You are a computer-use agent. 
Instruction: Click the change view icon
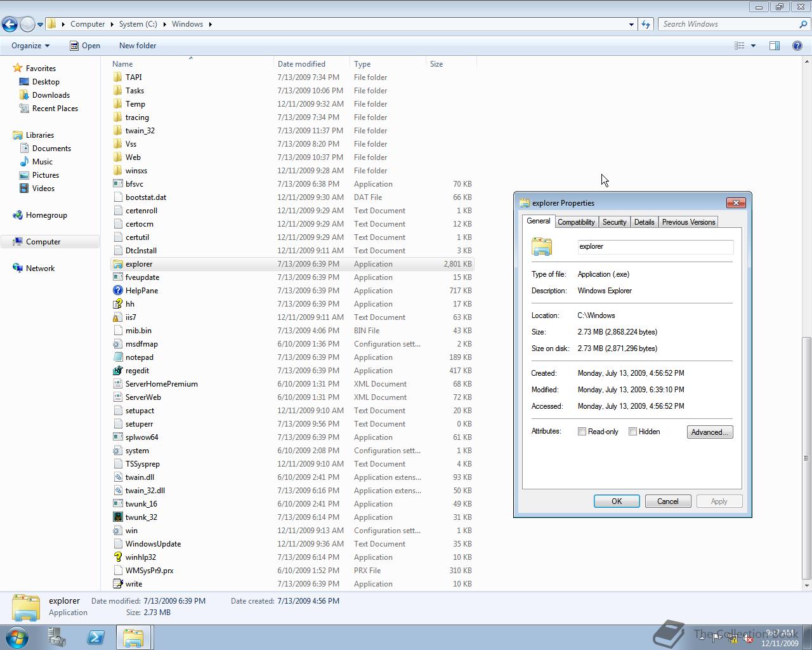(739, 46)
